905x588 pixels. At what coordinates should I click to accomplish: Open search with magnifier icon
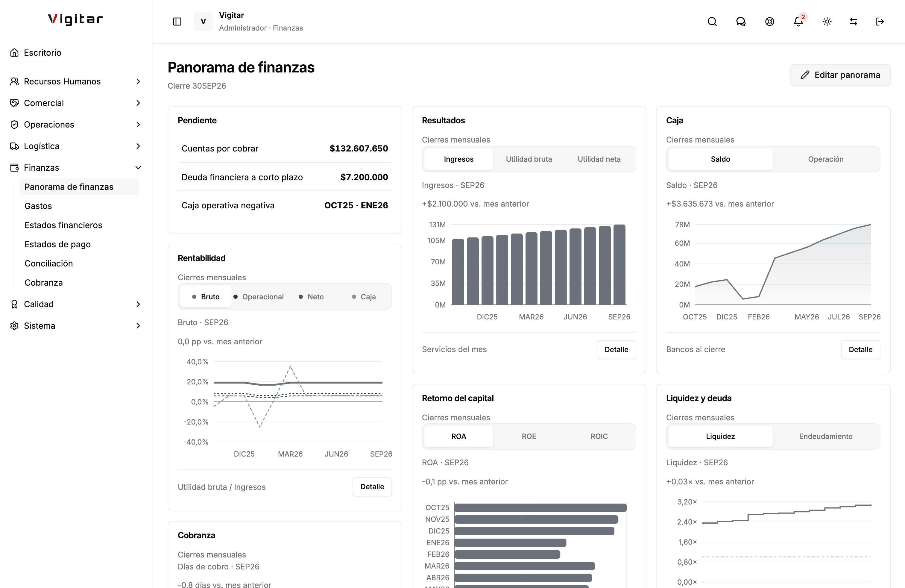point(712,22)
